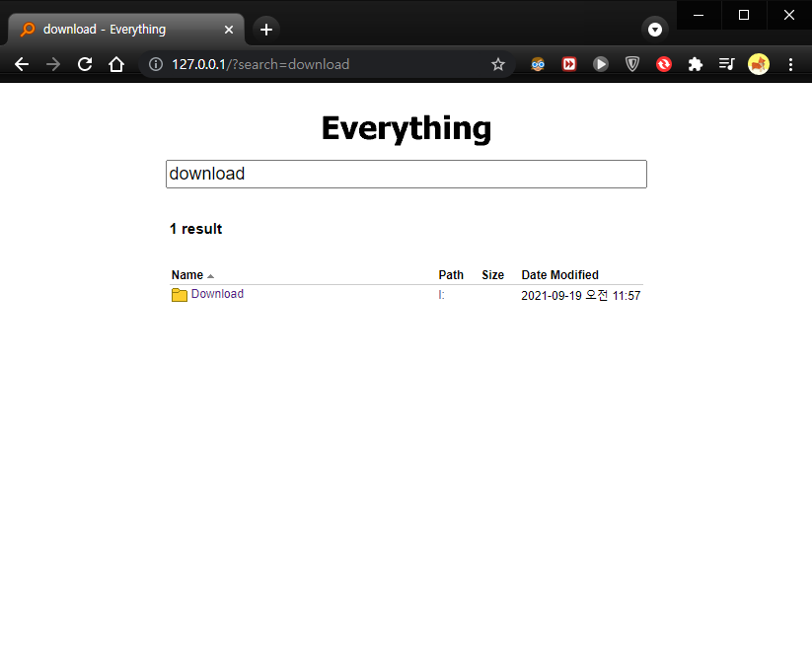Maximize the browser window
This screenshot has height=655, width=812.
point(744,15)
